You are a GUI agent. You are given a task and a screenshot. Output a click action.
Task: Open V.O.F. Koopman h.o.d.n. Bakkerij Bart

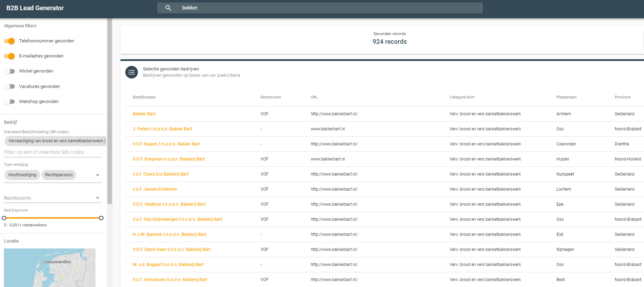[x=168, y=159]
